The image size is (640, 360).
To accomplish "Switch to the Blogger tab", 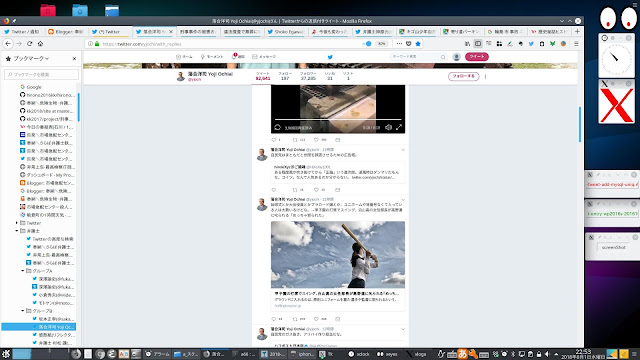I will (x=65, y=31).
